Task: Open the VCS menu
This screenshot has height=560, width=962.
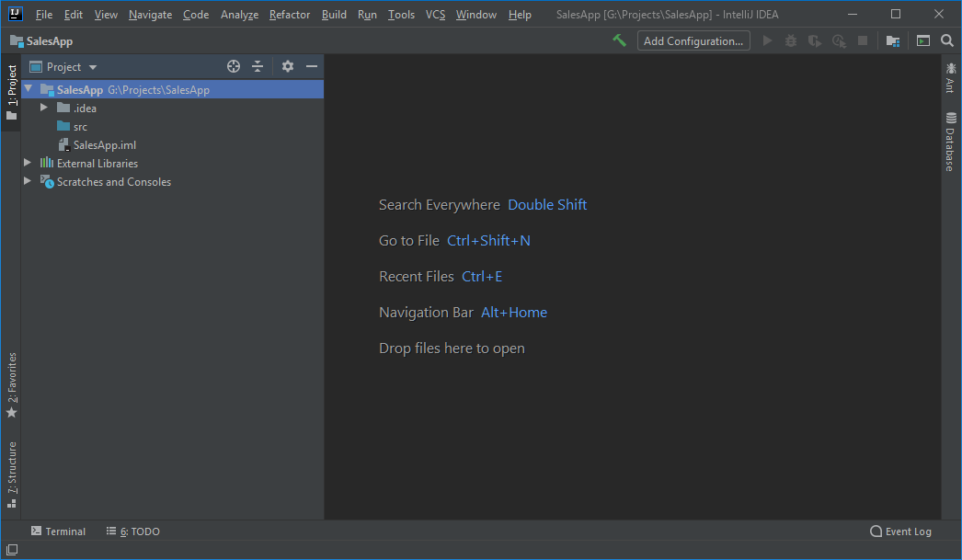Action: click(436, 14)
